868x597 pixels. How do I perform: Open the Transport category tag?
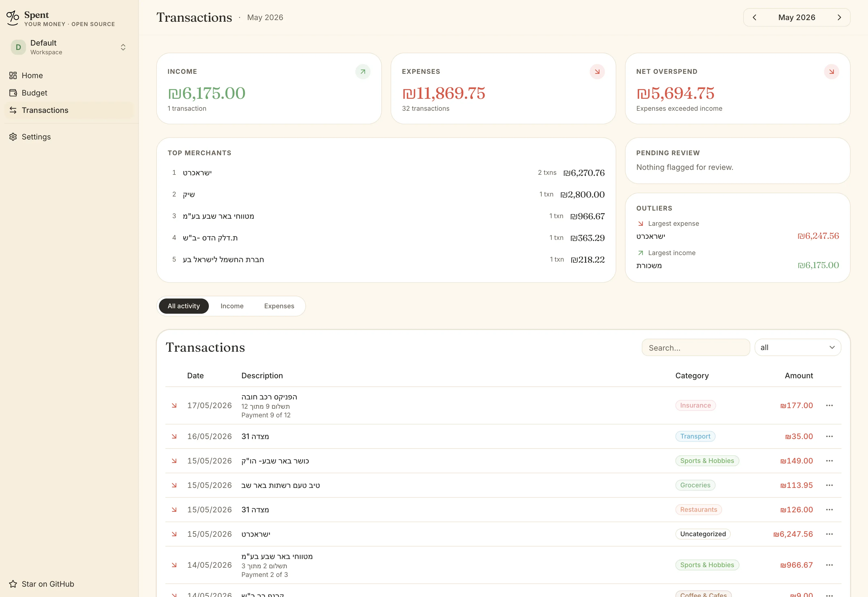click(695, 437)
